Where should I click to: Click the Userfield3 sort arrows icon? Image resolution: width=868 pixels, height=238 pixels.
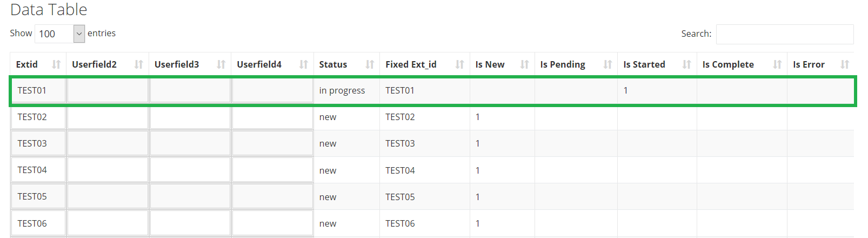click(221, 64)
